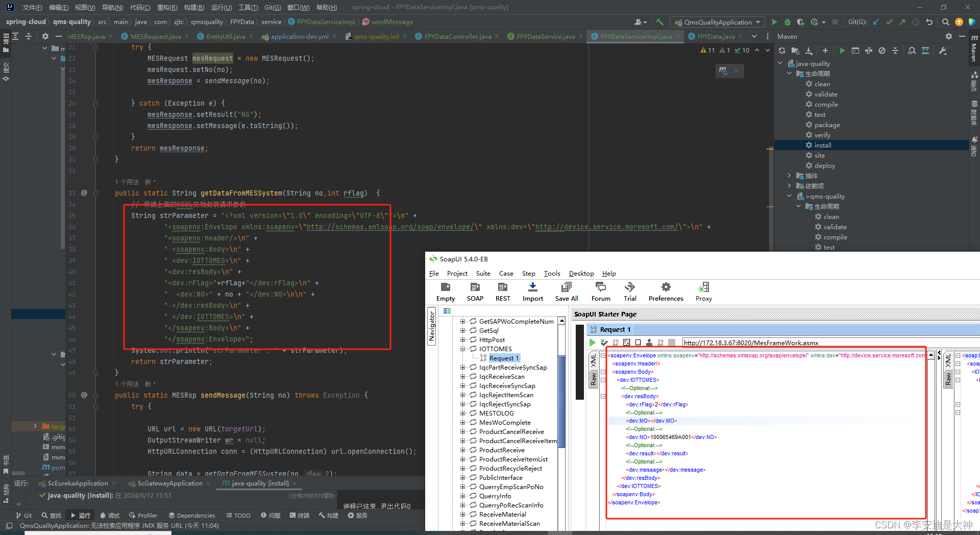The image size is (980, 535).
Task: Open Forum icon in SoapUI toolbar
Action: pyautogui.click(x=601, y=292)
